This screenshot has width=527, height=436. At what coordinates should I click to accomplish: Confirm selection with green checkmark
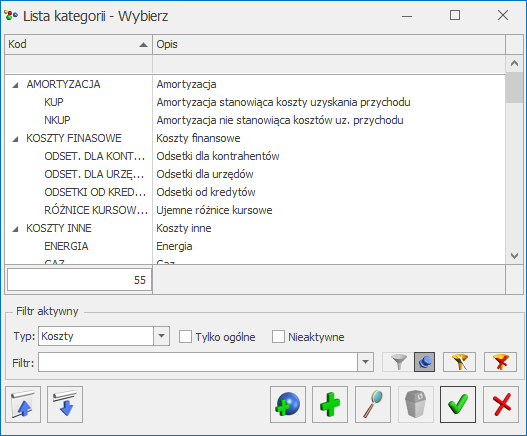point(458,404)
